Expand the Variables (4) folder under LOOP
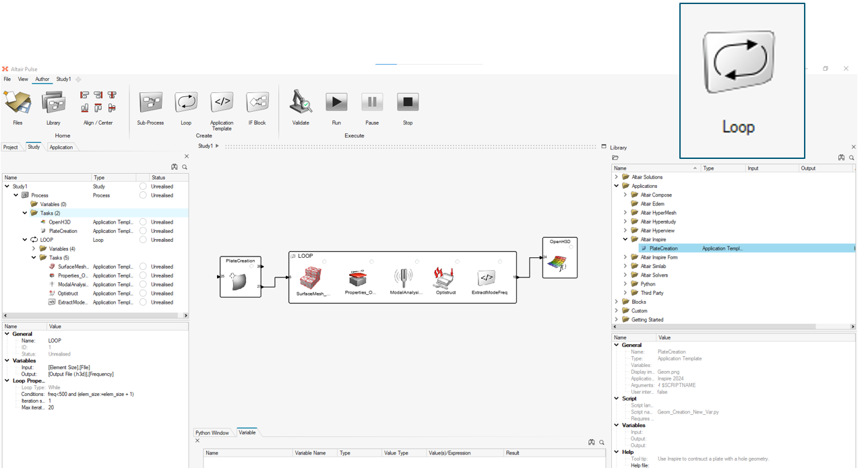This screenshot has height=468, width=868. pos(34,248)
